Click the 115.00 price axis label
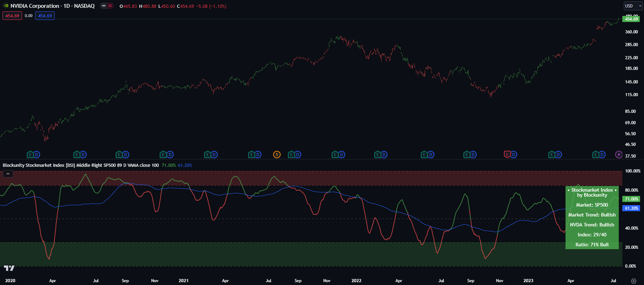The height and width of the screenshot is (285, 644). point(632,95)
